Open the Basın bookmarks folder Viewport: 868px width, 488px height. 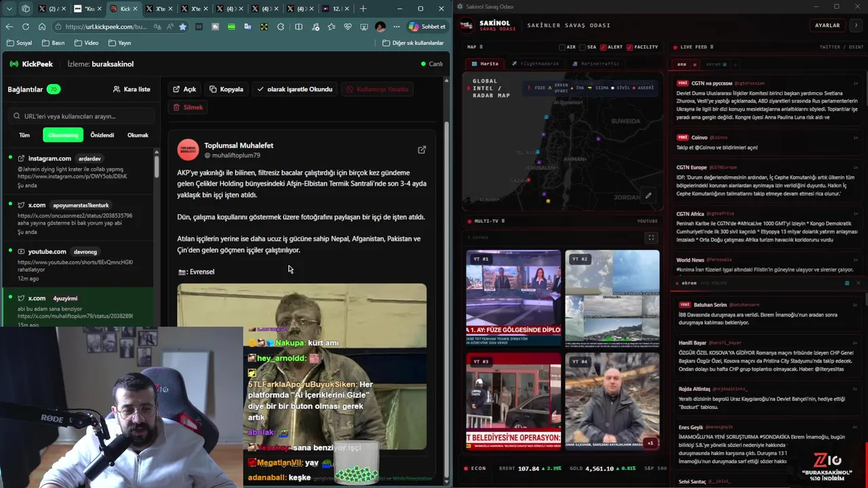(x=53, y=43)
